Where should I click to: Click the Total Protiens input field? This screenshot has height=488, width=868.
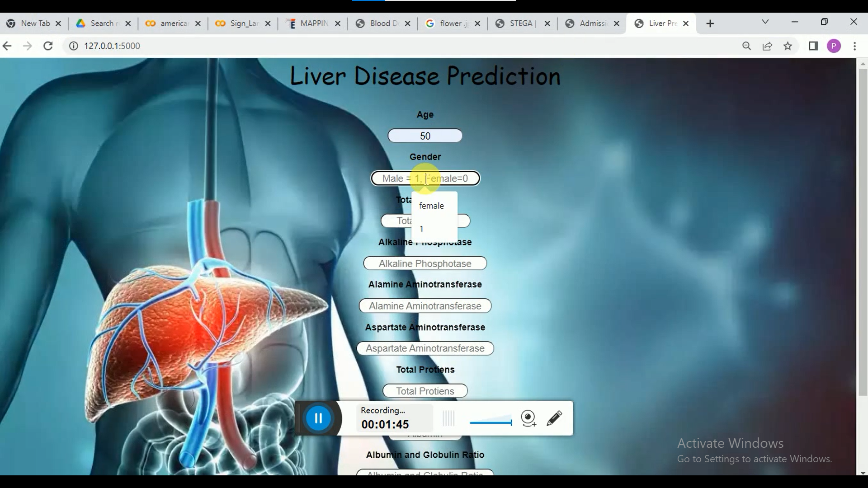[x=425, y=391]
